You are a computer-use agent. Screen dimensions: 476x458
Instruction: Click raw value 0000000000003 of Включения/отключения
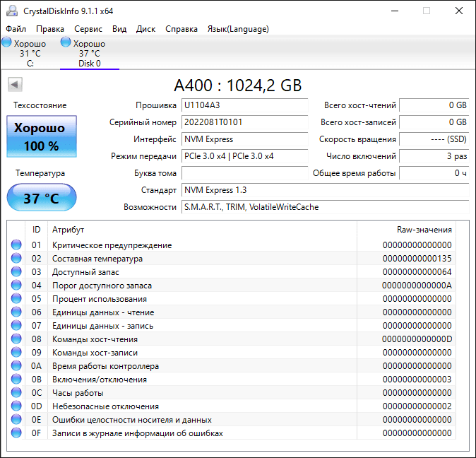click(x=417, y=380)
